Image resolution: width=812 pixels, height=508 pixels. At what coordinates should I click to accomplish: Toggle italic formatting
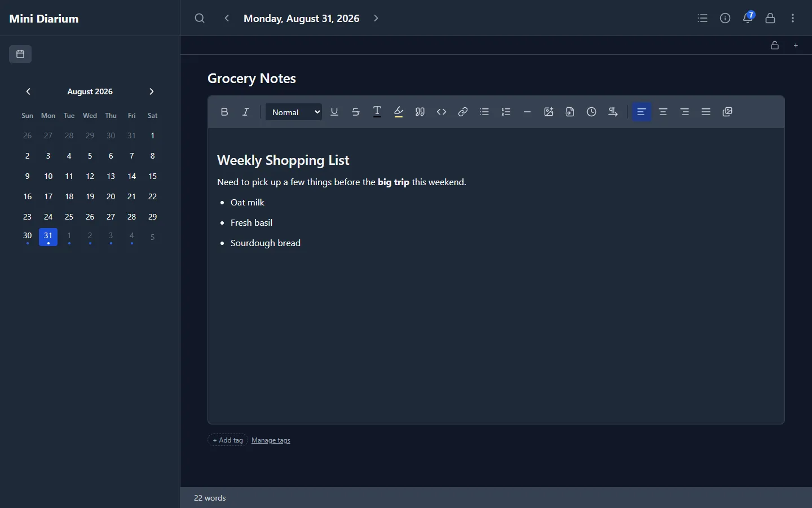(246, 112)
